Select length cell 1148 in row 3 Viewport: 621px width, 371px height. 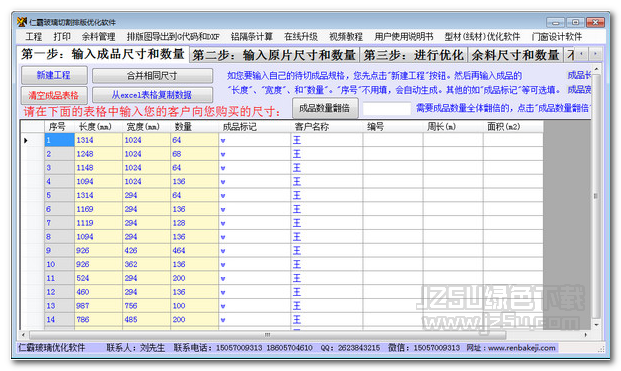(x=98, y=168)
